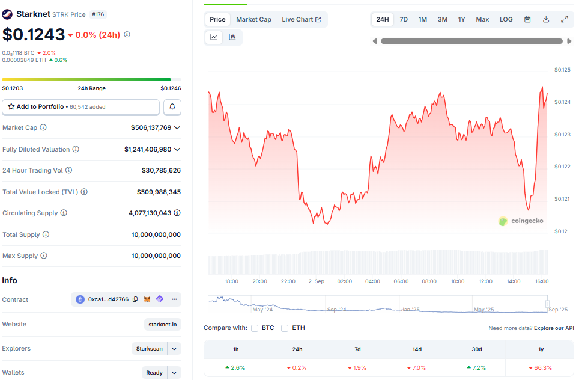Open Explorers dropdown next to Starkscan
588x380 pixels.
(x=174, y=349)
